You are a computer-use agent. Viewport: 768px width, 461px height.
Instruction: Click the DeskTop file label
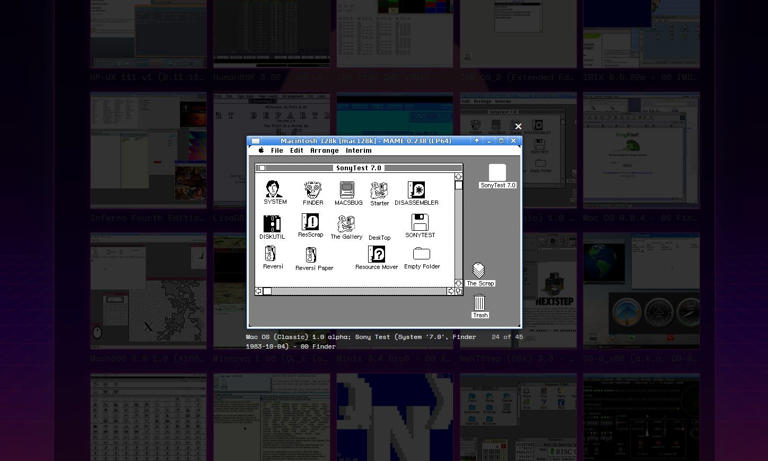click(380, 237)
